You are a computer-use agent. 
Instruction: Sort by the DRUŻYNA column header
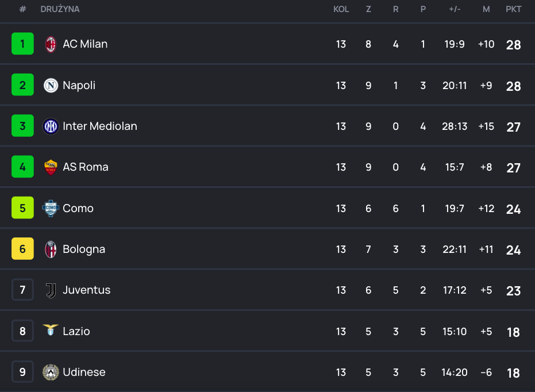pyautogui.click(x=60, y=9)
